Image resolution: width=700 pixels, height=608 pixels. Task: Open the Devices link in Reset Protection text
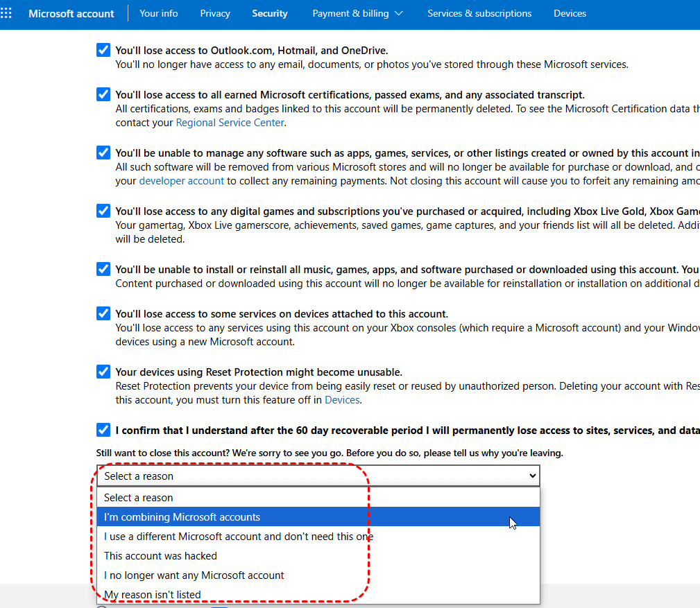(x=342, y=400)
